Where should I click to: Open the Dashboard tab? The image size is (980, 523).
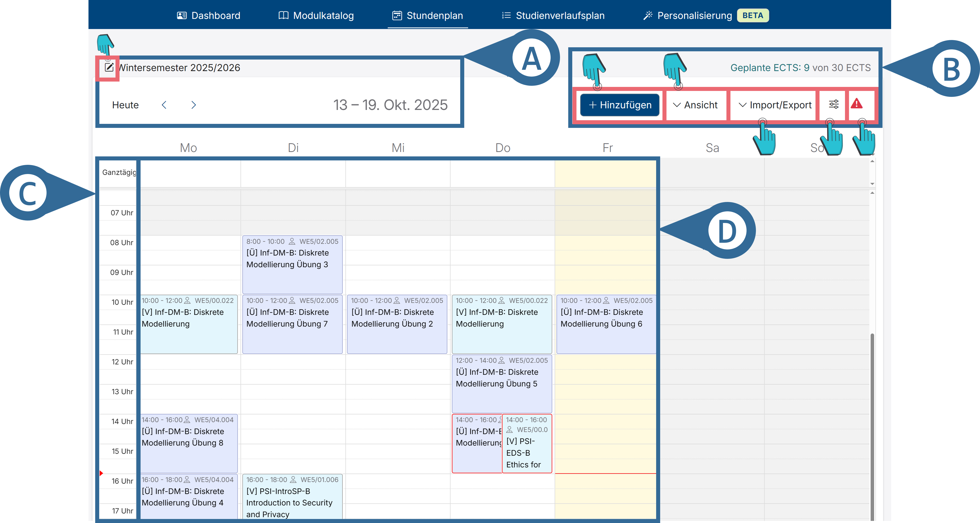209,15
